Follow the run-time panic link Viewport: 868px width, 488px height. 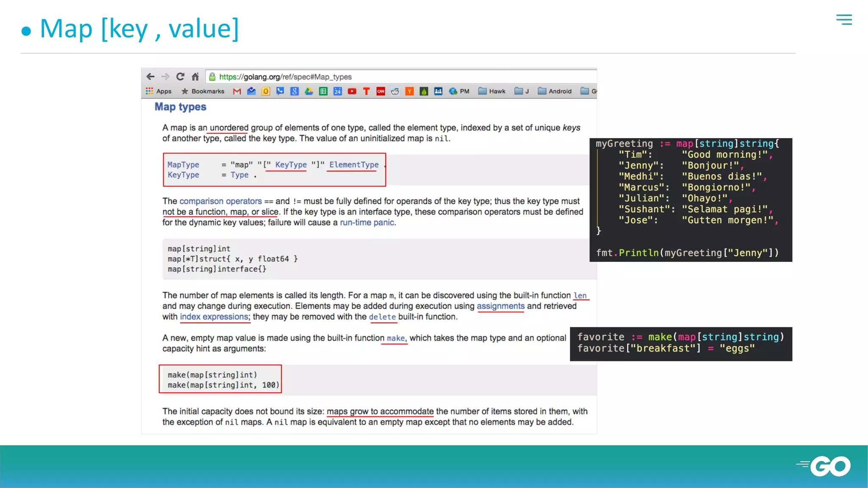(x=367, y=222)
